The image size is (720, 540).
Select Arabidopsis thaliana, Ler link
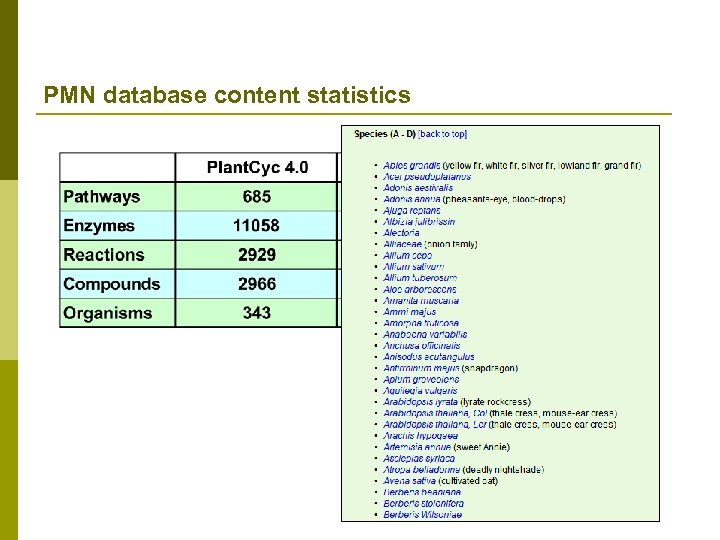pyautogui.click(x=434, y=424)
